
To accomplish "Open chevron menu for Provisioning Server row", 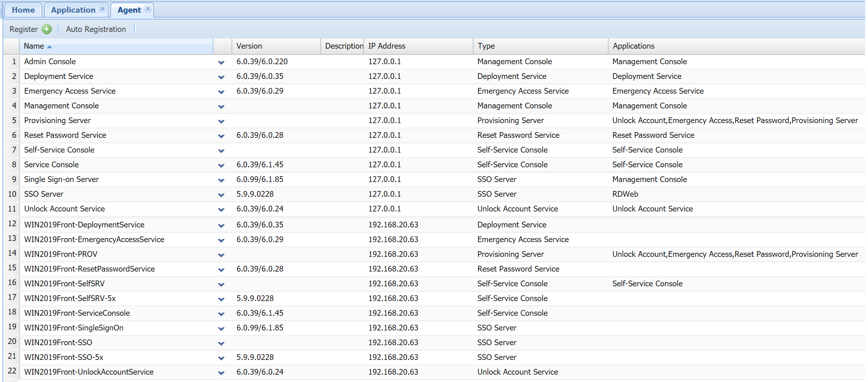I will click(x=221, y=121).
